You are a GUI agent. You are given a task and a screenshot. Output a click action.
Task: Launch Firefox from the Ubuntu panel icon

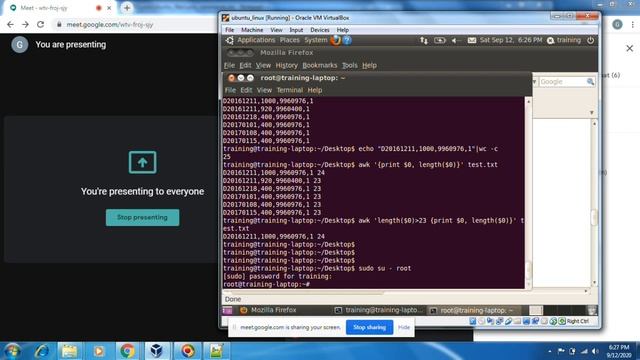pos(336,40)
